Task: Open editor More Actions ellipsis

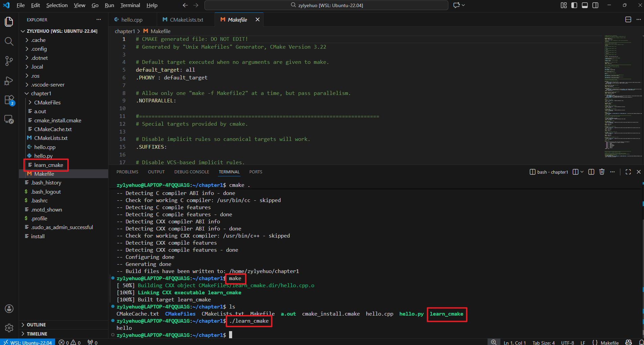Action: 638,20
